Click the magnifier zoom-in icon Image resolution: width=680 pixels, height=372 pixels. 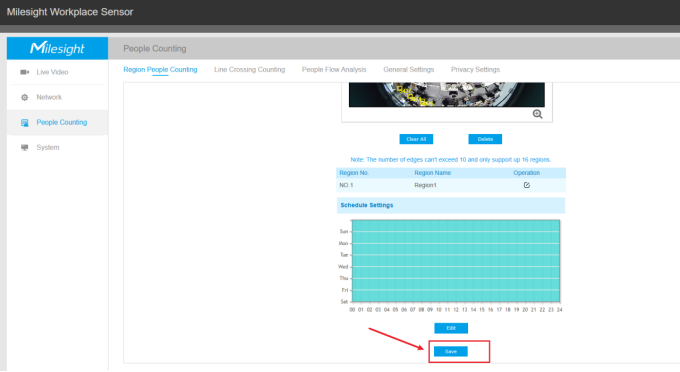click(537, 114)
